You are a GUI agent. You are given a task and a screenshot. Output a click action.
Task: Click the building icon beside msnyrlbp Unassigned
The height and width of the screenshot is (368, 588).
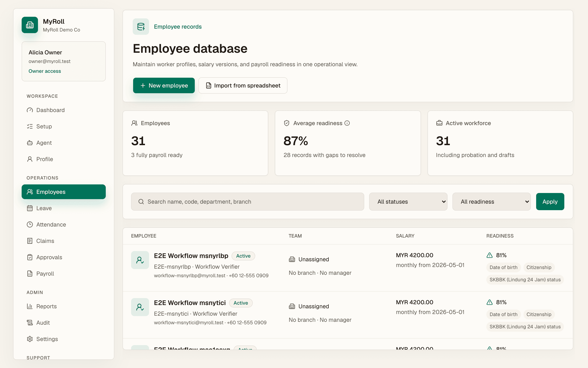pyautogui.click(x=292, y=259)
